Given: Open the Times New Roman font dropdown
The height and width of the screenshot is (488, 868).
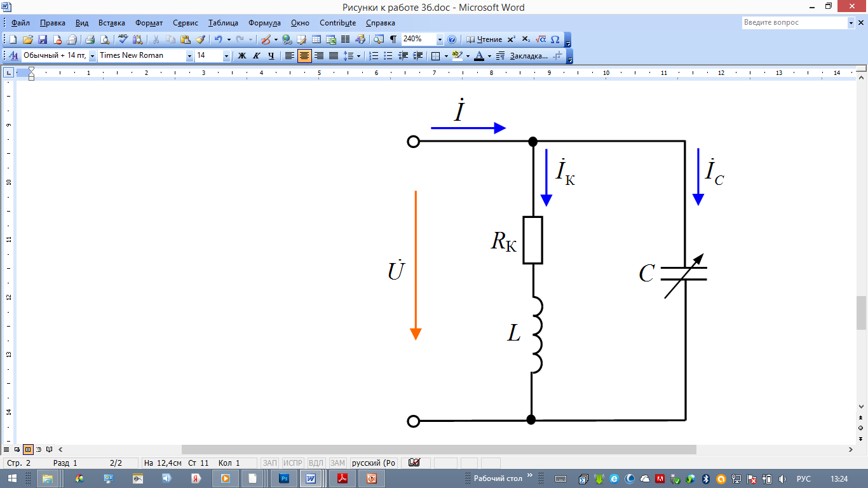Looking at the screenshot, I should point(189,56).
